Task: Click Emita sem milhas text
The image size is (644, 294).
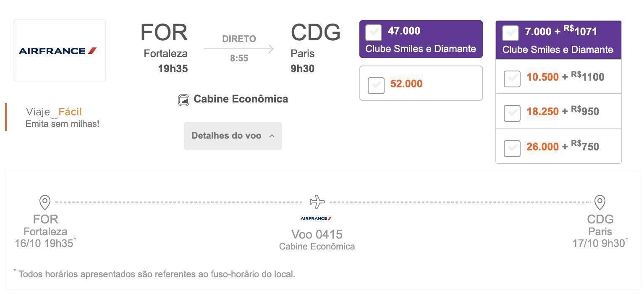Action: pyautogui.click(x=63, y=124)
